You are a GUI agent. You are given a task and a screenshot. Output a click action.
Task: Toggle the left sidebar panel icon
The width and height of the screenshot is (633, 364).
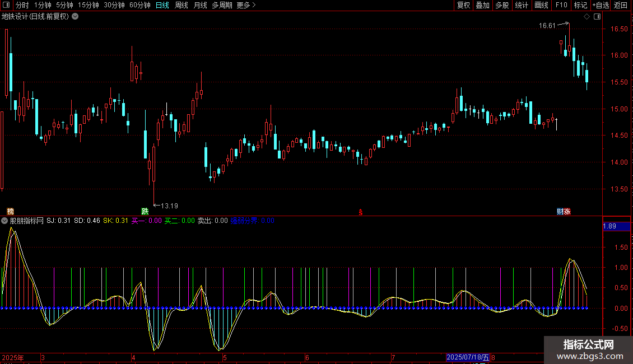6,5
